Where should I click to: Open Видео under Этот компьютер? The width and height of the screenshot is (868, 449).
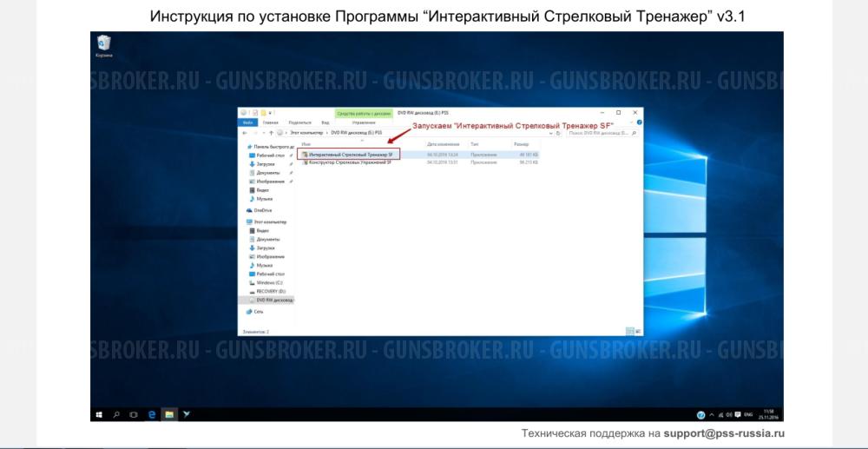coord(259,230)
